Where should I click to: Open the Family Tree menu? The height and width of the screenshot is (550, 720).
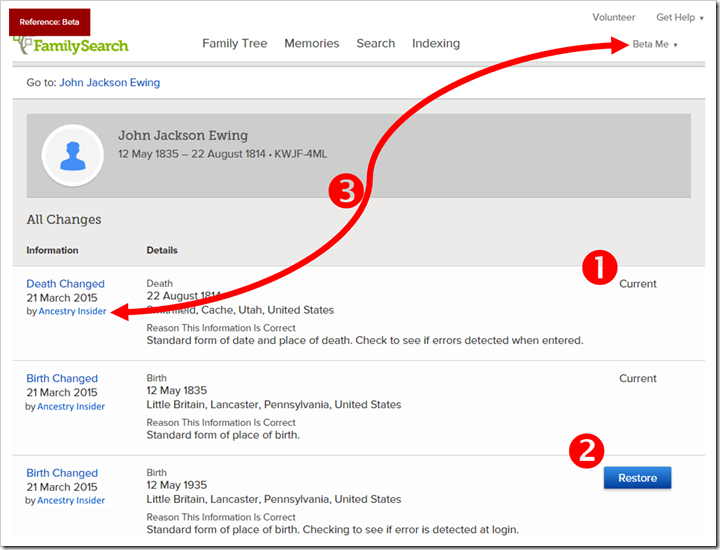pos(235,43)
